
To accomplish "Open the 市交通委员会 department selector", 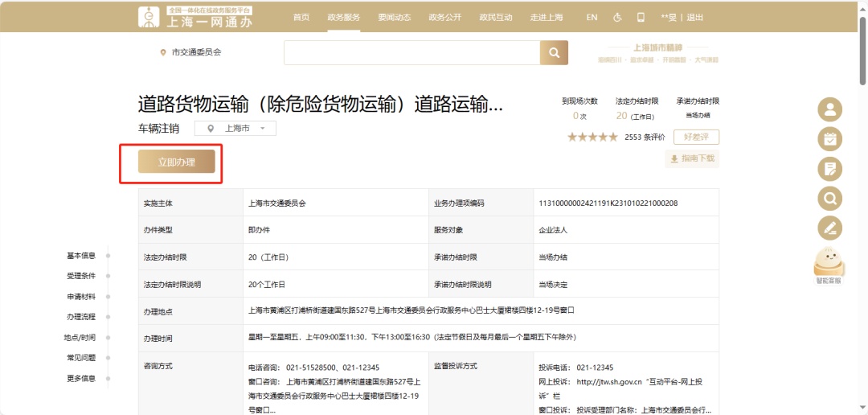I will [x=191, y=52].
